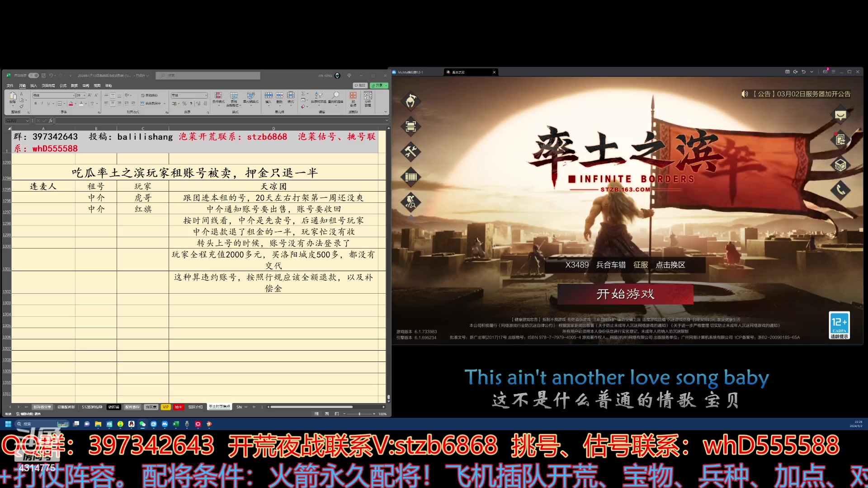Screen dimensions: 868x488
Task: Open AutoSum dropdown arrow
Action: coord(307,94)
